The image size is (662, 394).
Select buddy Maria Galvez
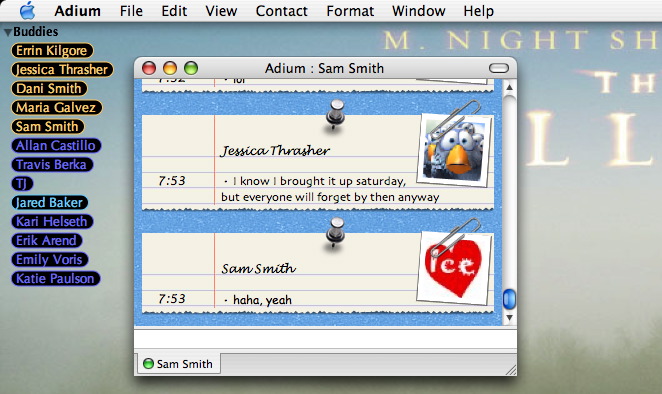pyautogui.click(x=56, y=108)
